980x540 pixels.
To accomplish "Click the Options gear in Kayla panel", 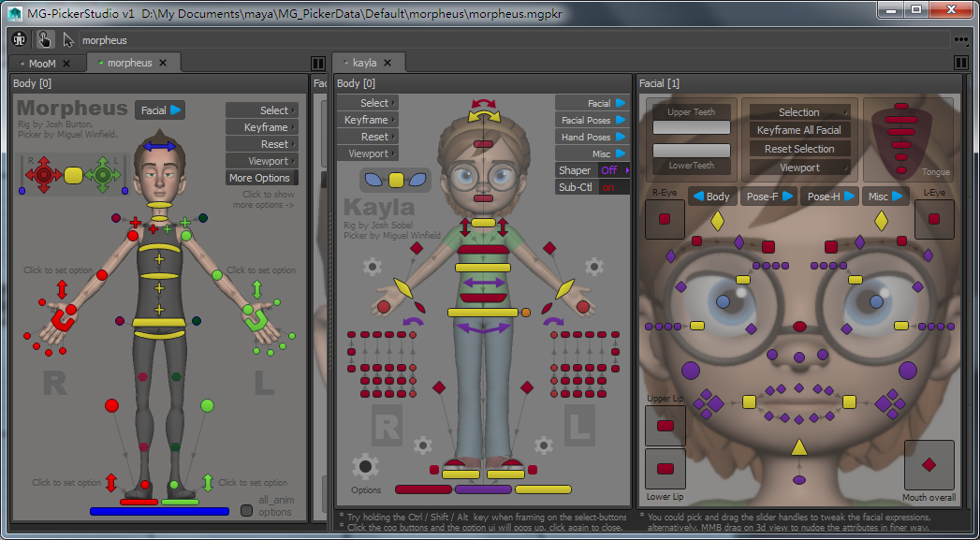I will click(366, 466).
